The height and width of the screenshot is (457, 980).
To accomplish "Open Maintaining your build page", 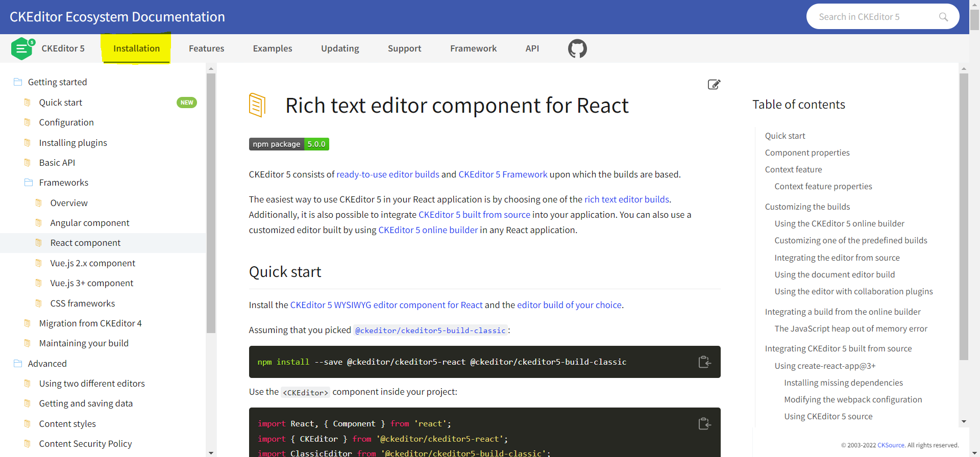I will pyautogui.click(x=84, y=343).
